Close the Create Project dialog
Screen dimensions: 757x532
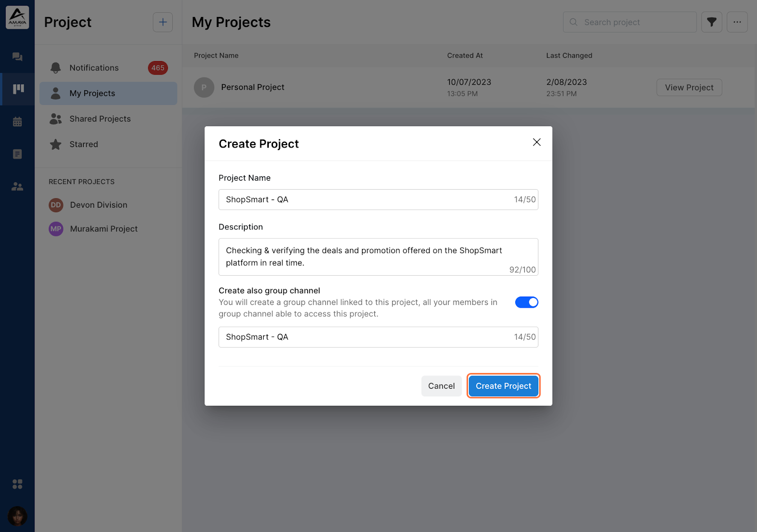coord(537,142)
